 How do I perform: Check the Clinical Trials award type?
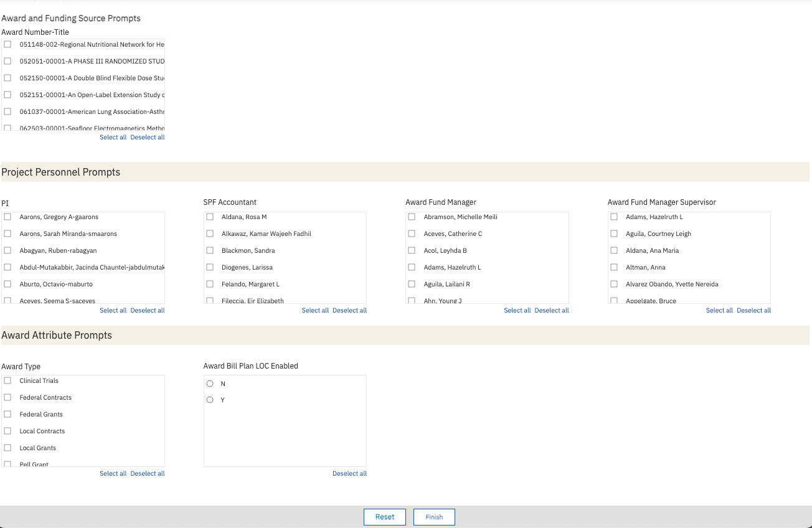[7, 380]
